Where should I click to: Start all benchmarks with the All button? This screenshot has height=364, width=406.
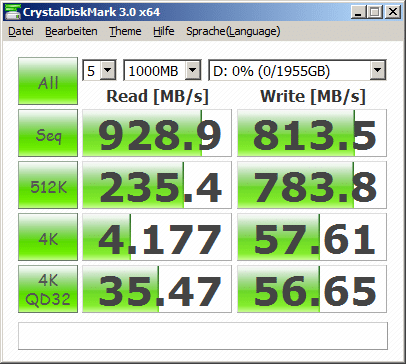coord(48,81)
